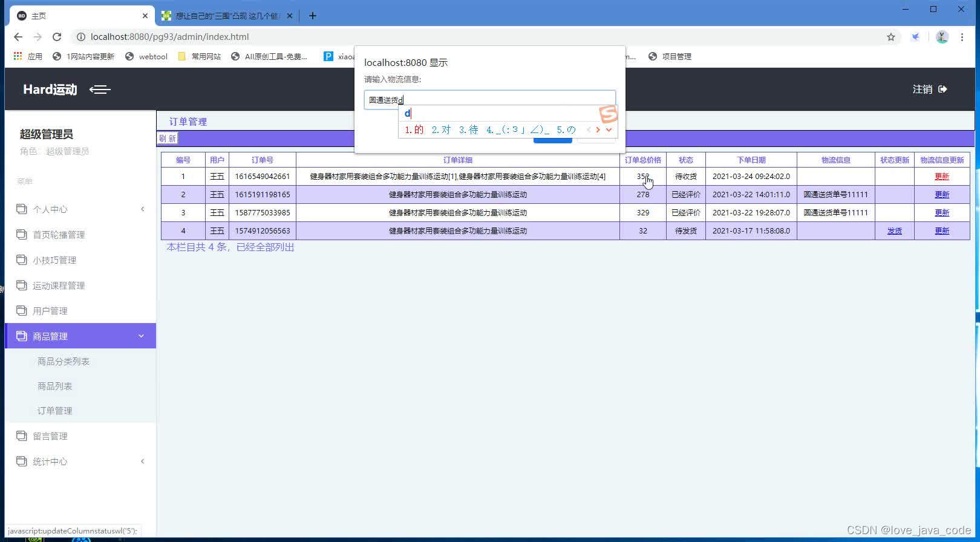This screenshot has width=980, height=542.
Task: Click 发货 link for order 4
Action: (895, 231)
